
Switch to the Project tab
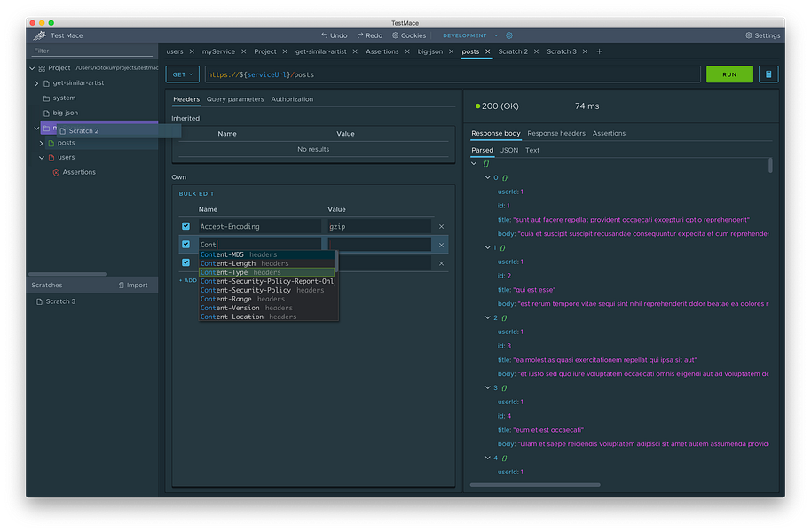pos(264,51)
